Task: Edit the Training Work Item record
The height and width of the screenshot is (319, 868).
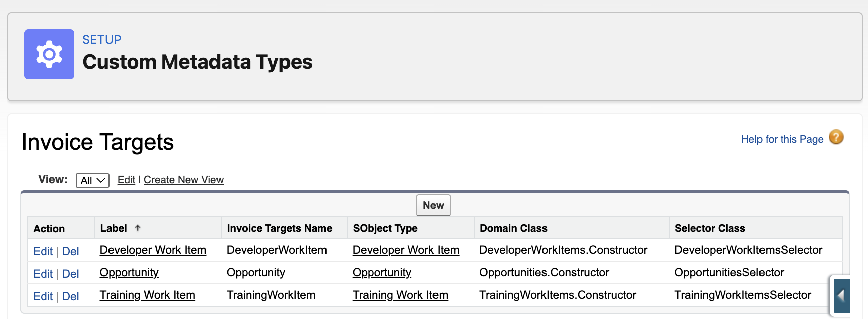Action: coord(43,296)
